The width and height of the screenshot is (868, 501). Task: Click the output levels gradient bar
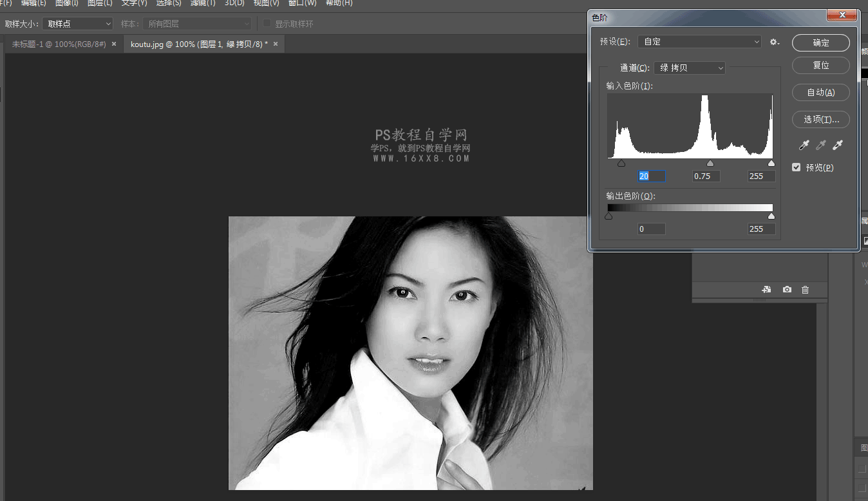point(690,208)
